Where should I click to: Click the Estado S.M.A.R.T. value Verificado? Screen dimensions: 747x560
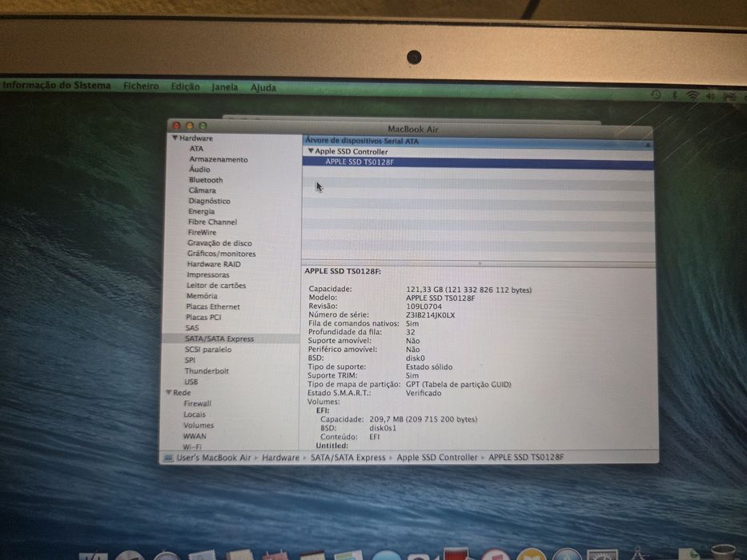pos(423,393)
